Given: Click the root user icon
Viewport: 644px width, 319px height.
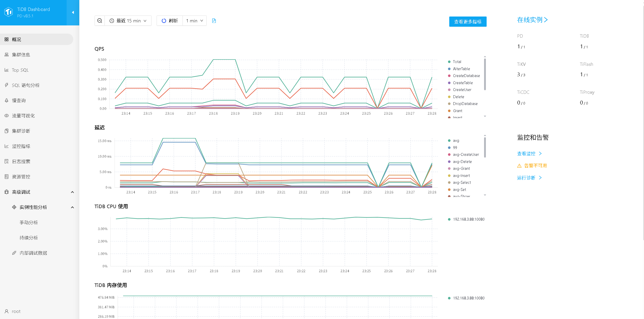Looking at the screenshot, I should [7, 311].
